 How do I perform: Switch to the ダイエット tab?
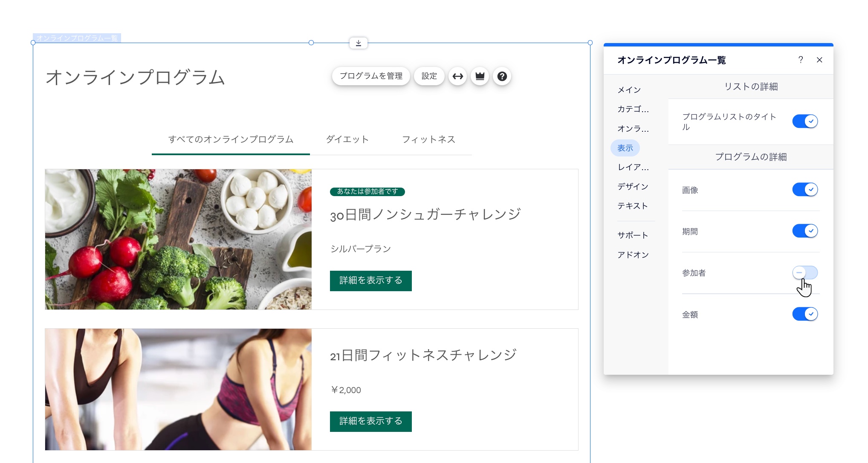coord(347,139)
